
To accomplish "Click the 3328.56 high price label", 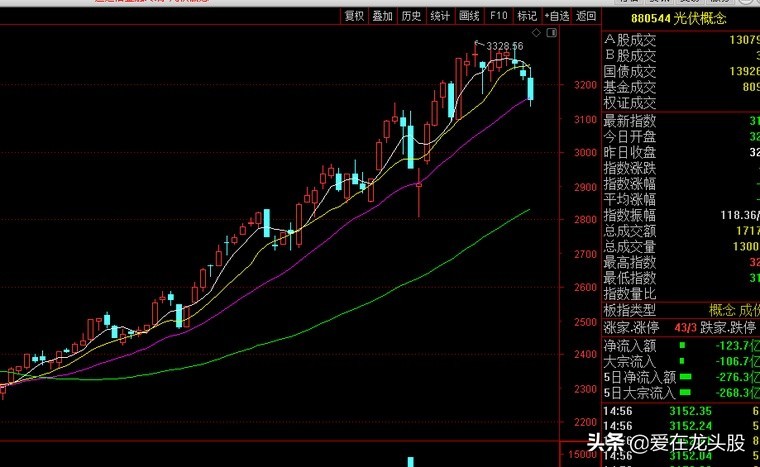I will (505, 46).
